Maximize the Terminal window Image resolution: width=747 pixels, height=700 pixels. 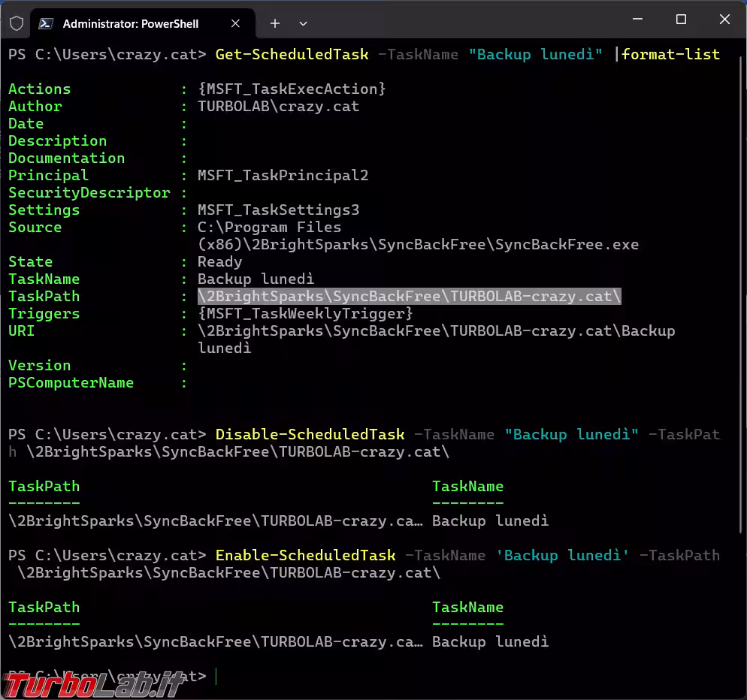point(681,20)
